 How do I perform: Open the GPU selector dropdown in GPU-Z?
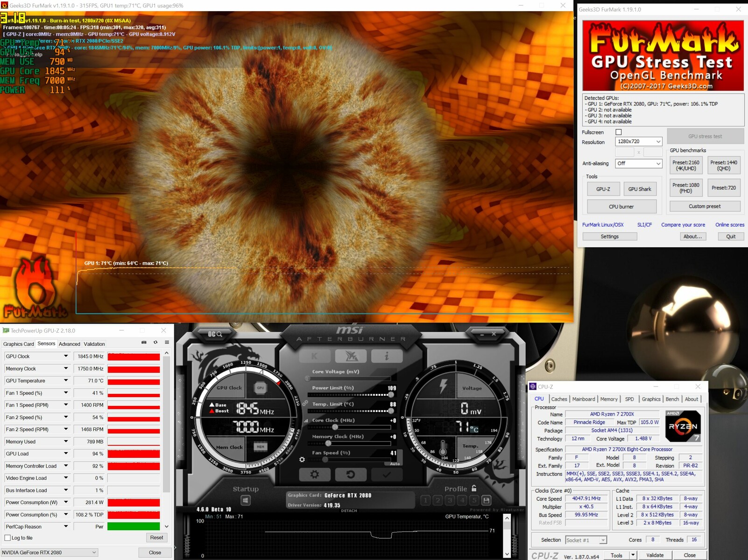pyautogui.click(x=49, y=553)
